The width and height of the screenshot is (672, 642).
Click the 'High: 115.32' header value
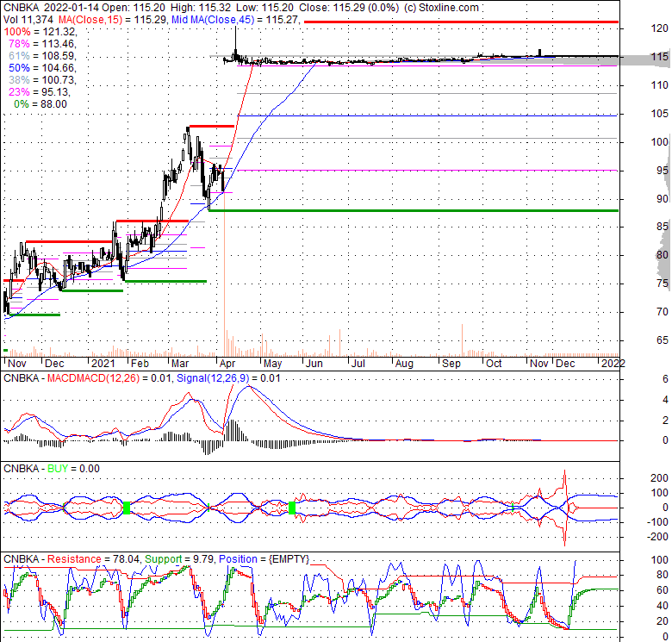(x=200, y=7)
